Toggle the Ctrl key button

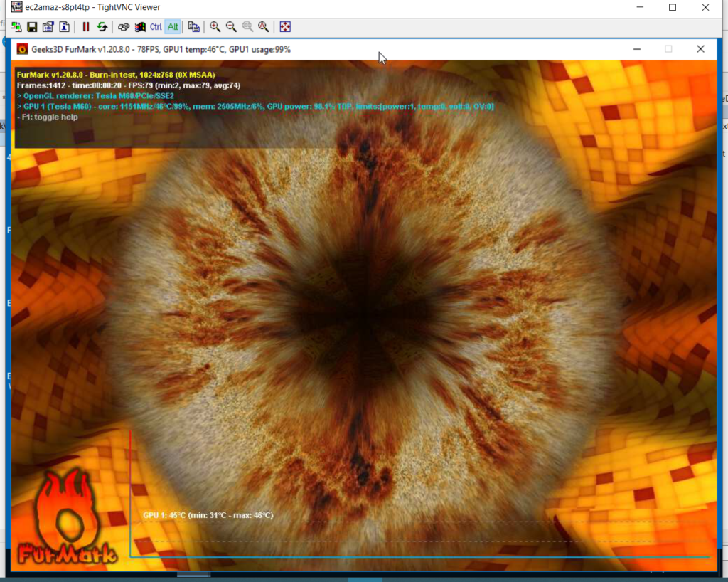pyautogui.click(x=156, y=27)
